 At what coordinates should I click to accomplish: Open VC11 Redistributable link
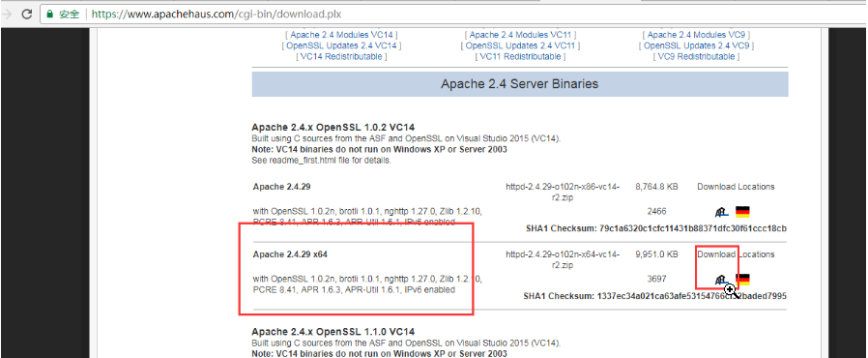520,56
